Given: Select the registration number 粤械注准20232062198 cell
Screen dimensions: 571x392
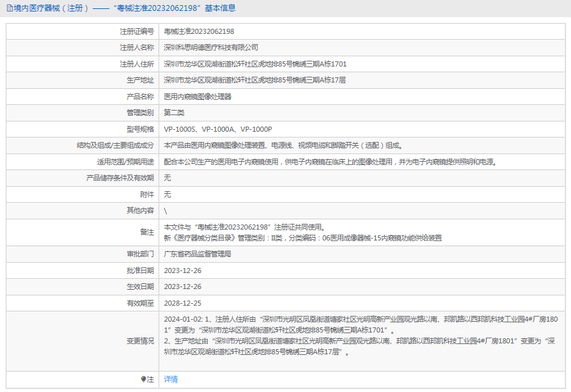Looking at the screenshot, I should [x=201, y=31].
